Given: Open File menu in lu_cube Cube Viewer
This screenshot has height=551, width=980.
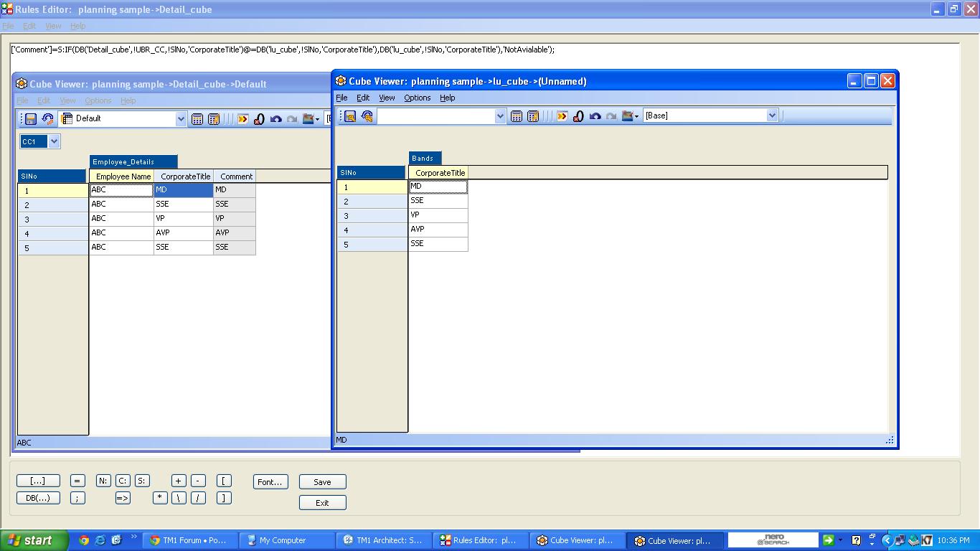Looking at the screenshot, I should pos(341,98).
